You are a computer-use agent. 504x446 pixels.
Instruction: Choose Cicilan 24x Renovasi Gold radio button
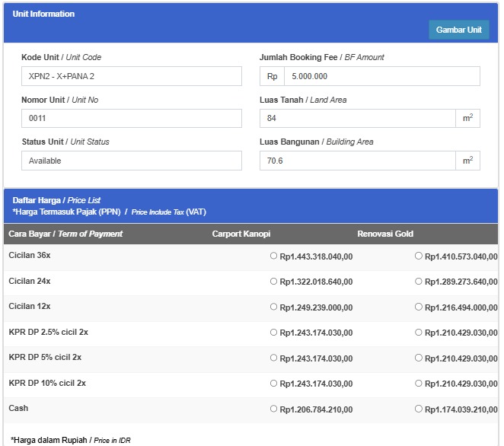pyautogui.click(x=418, y=281)
